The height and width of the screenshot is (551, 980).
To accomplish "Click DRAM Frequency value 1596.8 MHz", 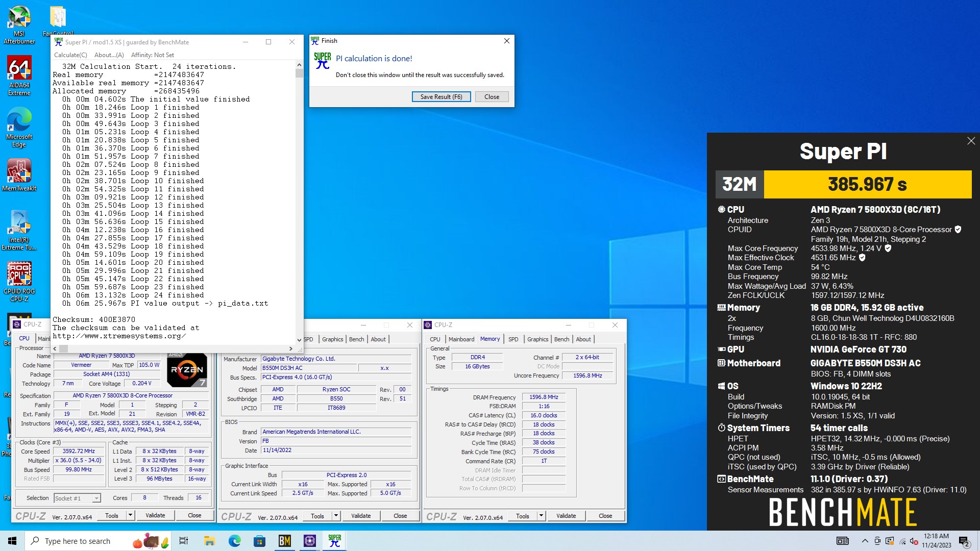I will pos(544,397).
